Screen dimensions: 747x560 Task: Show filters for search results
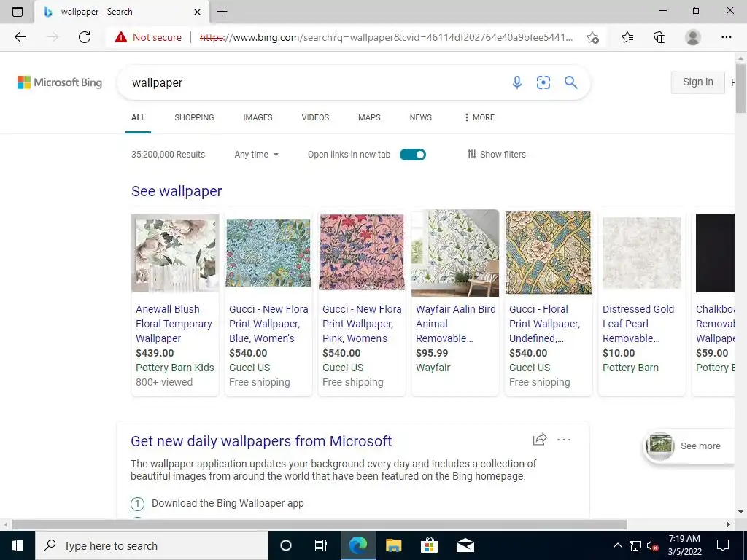tap(496, 155)
